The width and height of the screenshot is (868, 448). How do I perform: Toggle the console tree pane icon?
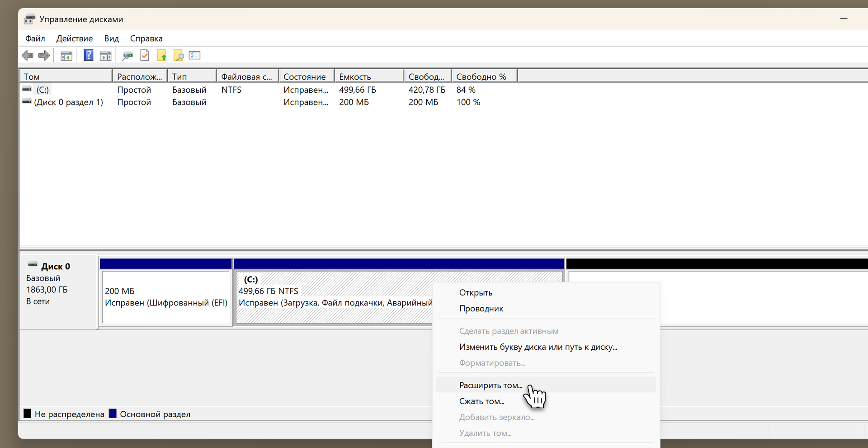tap(66, 56)
